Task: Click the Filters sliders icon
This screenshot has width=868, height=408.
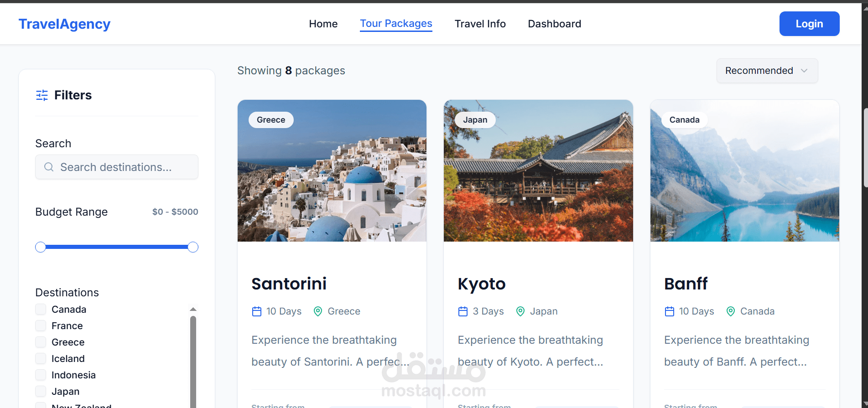Action: (x=42, y=95)
